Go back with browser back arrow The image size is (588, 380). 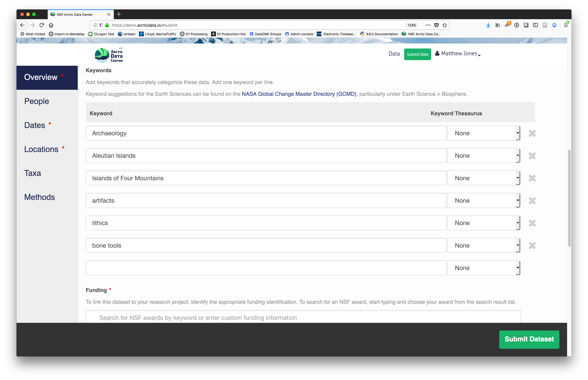22,25
